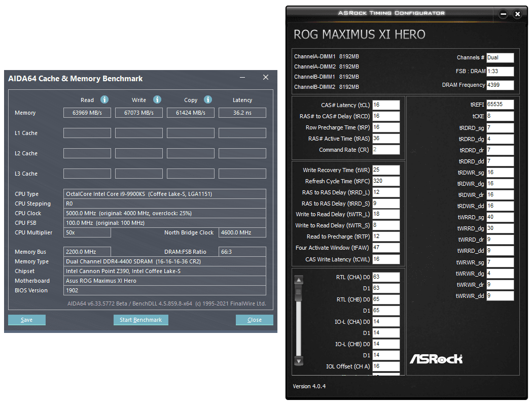Click the Close button in AIDA64
532x405 pixels.
click(255, 320)
